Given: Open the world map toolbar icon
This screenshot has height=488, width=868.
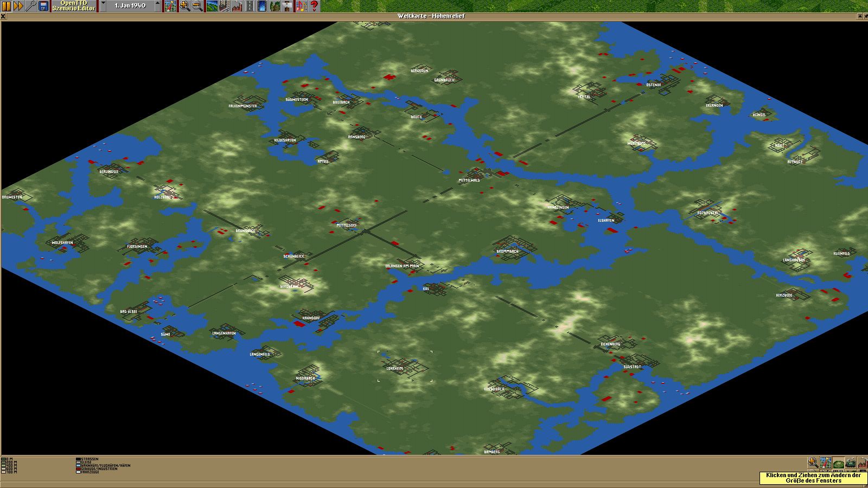Looking at the screenshot, I should click(x=170, y=6).
